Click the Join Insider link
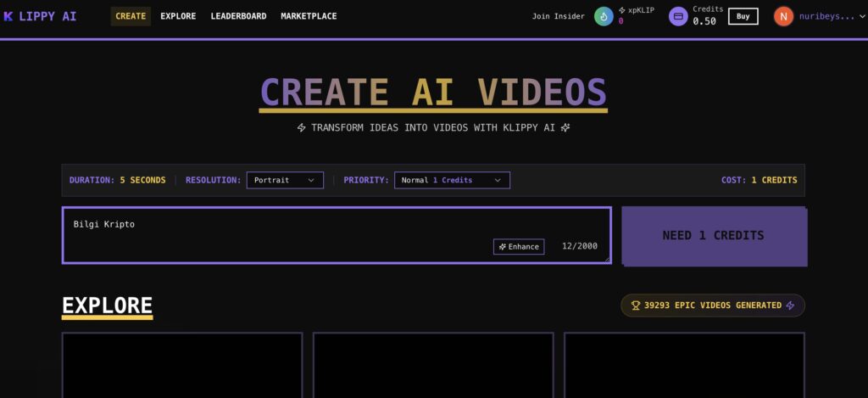The image size is (868, 398). click(x=558, y=16)
